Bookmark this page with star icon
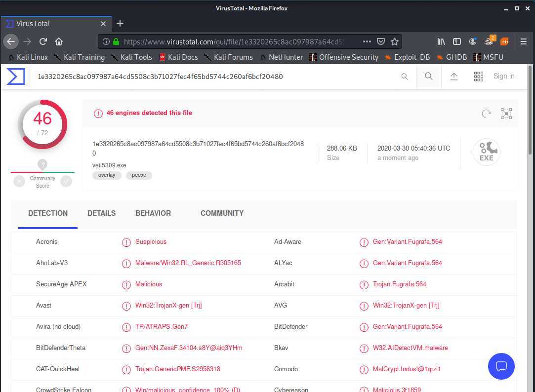The image size is (535, 392). [x=395, y=41]
